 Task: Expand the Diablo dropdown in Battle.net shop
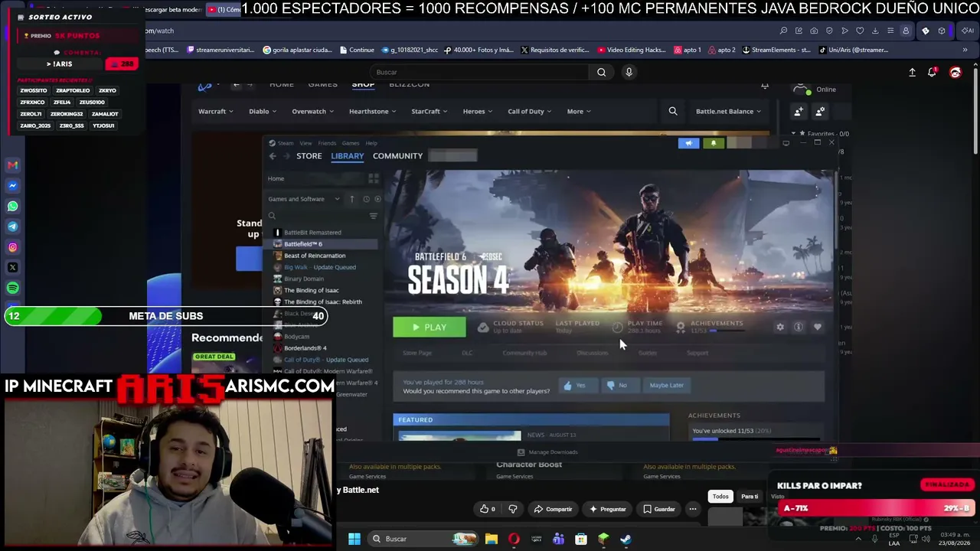click(263, 112)
